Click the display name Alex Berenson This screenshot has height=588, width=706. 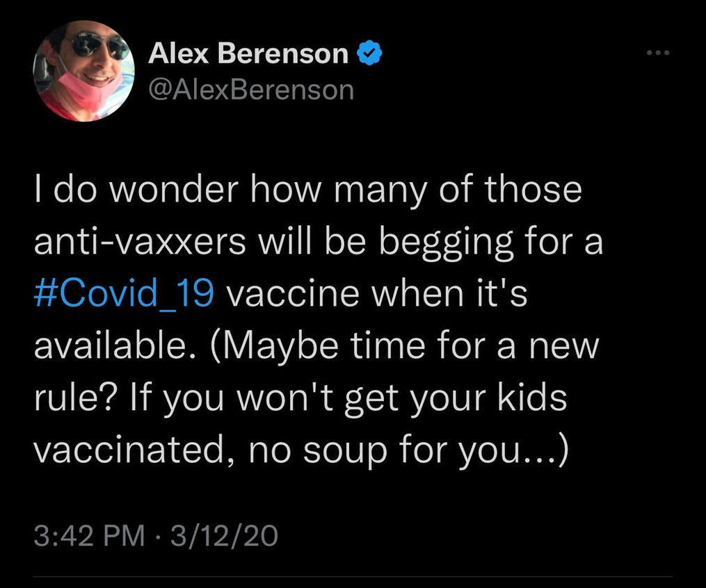point(248,54)
